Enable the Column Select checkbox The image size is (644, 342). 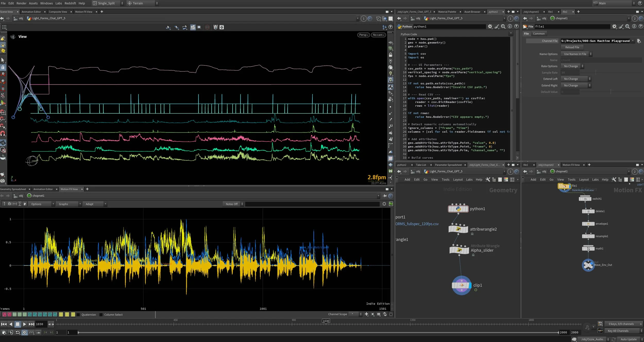(x=101, y=315)
